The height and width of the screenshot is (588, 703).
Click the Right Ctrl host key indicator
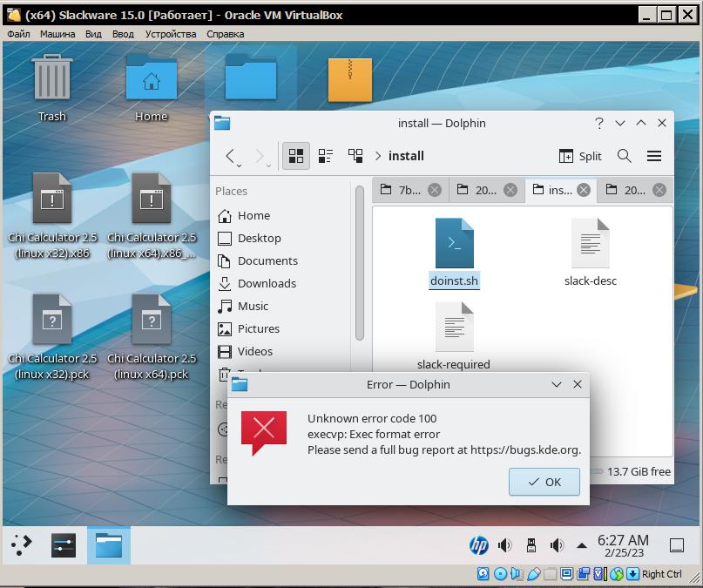[x=661, y=574]
